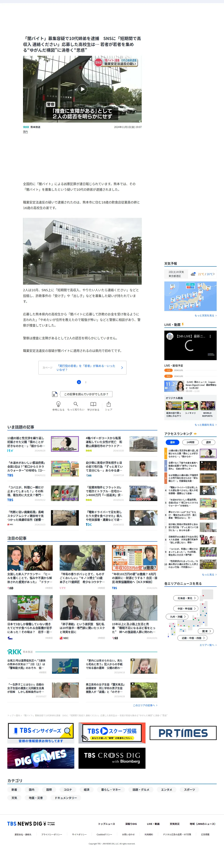Open the WORLD REPORTS original video
The image size is (224, 868).
tap(208, 409)
